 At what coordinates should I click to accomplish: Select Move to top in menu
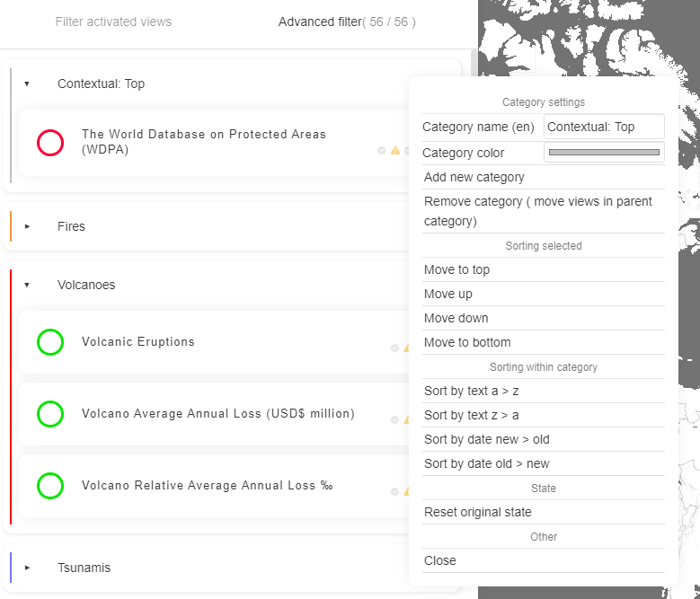pyautogui.click(x=456, y=269)
